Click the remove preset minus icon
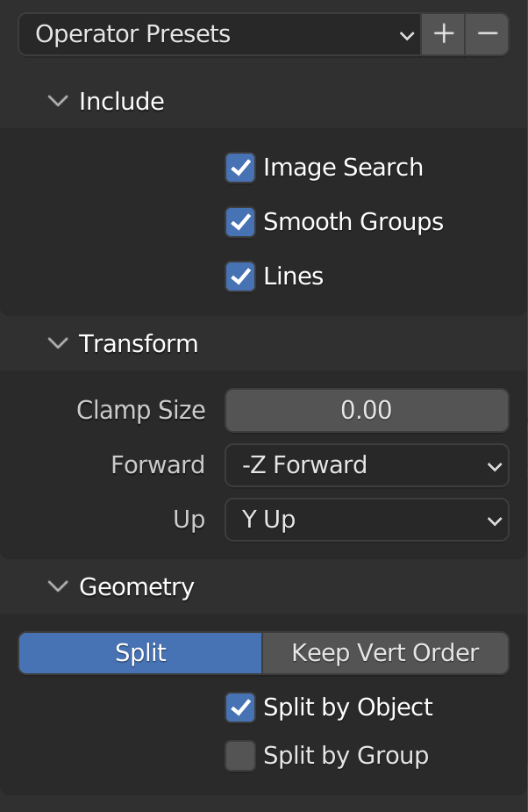528x812 pixels. [488, 35]
